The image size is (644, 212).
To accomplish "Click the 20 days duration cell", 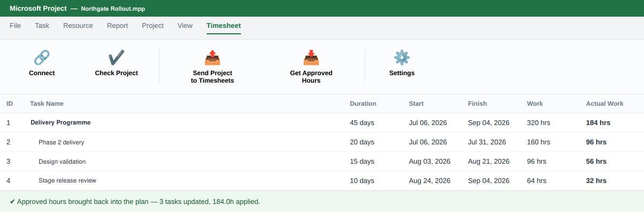I will coord(362,142).
